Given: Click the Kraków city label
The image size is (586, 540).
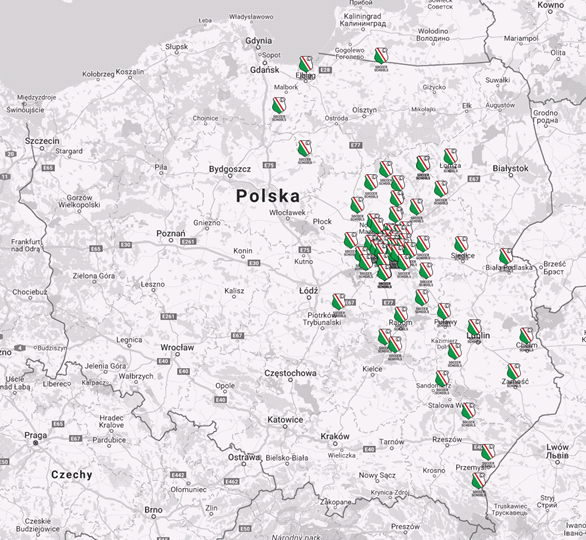Looking at the screenshot, I should [x=335, y=436].
